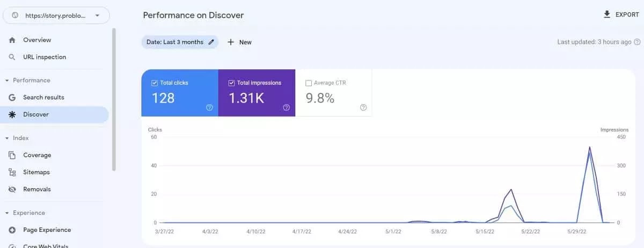
Task: Select the Total impressions 1.31K card
Action: click(257, 92)
